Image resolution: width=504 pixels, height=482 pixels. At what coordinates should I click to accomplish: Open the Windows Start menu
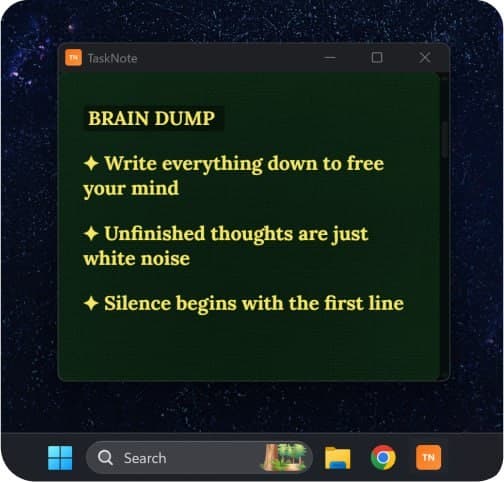point(60,458)
